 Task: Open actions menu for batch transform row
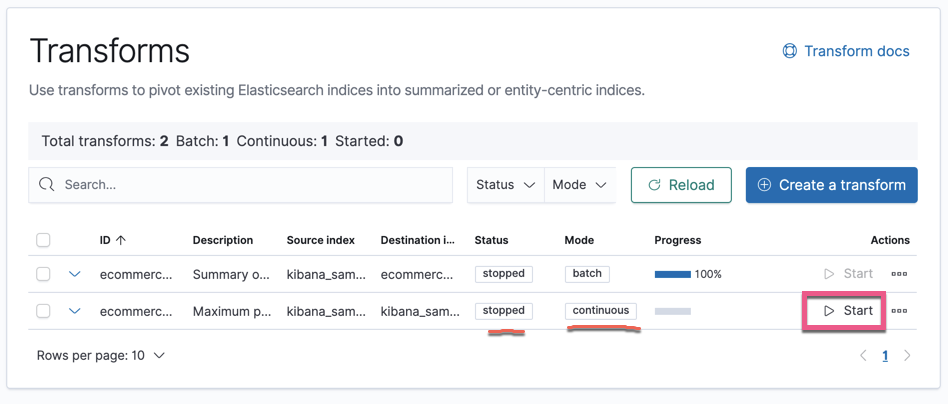coord(899,273)
